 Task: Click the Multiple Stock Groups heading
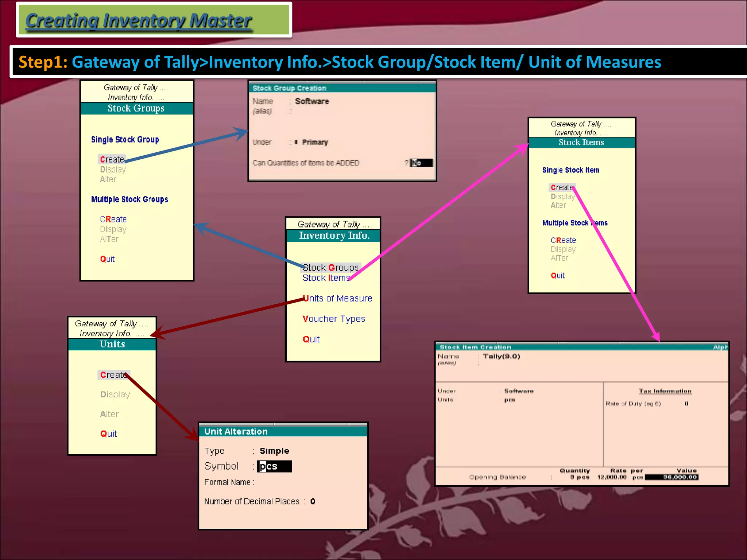click(129, 199)
